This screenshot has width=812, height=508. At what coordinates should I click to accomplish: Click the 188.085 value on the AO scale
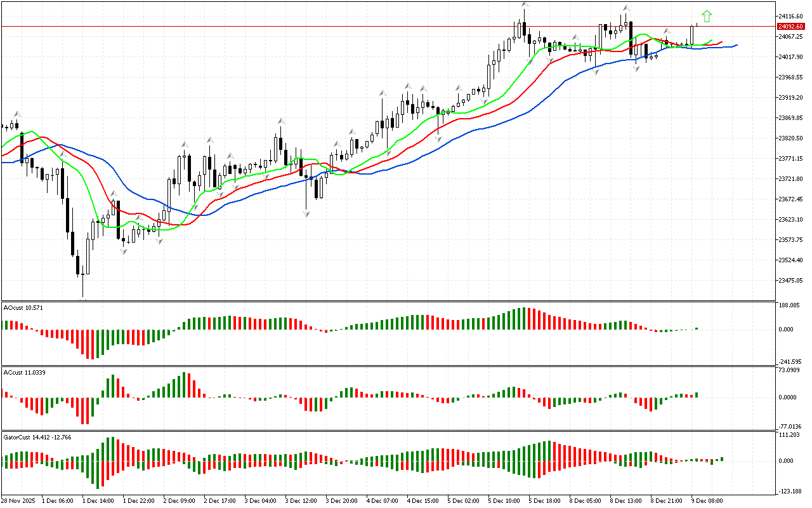click(789, 305)
